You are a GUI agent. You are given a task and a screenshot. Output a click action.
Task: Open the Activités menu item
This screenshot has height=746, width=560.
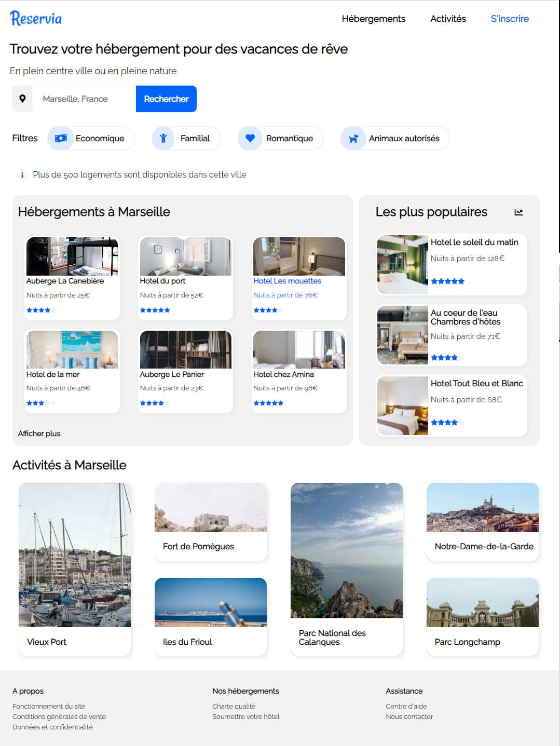(448, 19)
